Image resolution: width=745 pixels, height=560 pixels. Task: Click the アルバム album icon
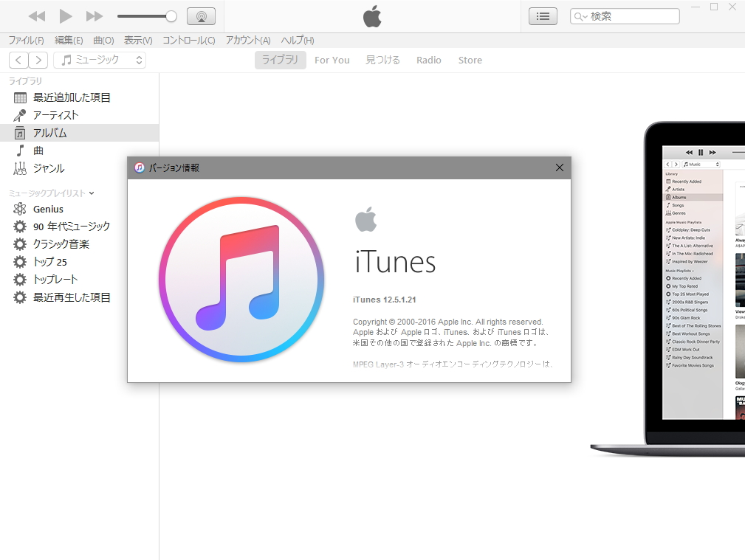[20, 133]
